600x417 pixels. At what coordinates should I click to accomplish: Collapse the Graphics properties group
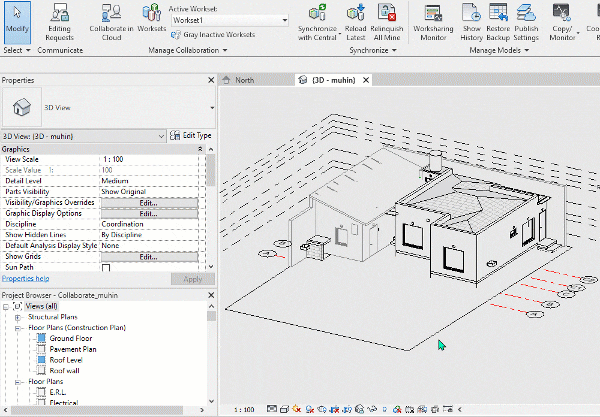pos(200,149)
